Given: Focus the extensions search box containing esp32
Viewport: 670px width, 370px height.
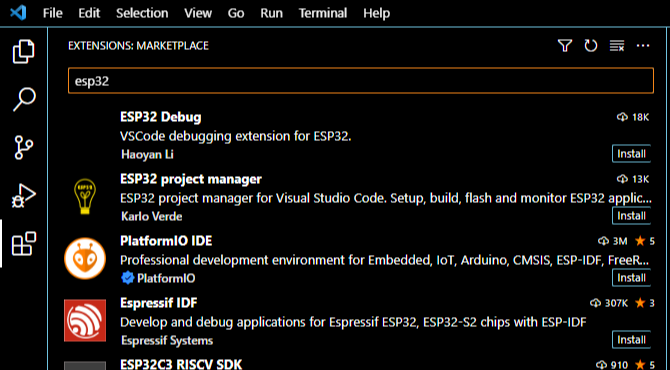Looking at the screenshot, I should pyautogui.click(x=361, y=81).
